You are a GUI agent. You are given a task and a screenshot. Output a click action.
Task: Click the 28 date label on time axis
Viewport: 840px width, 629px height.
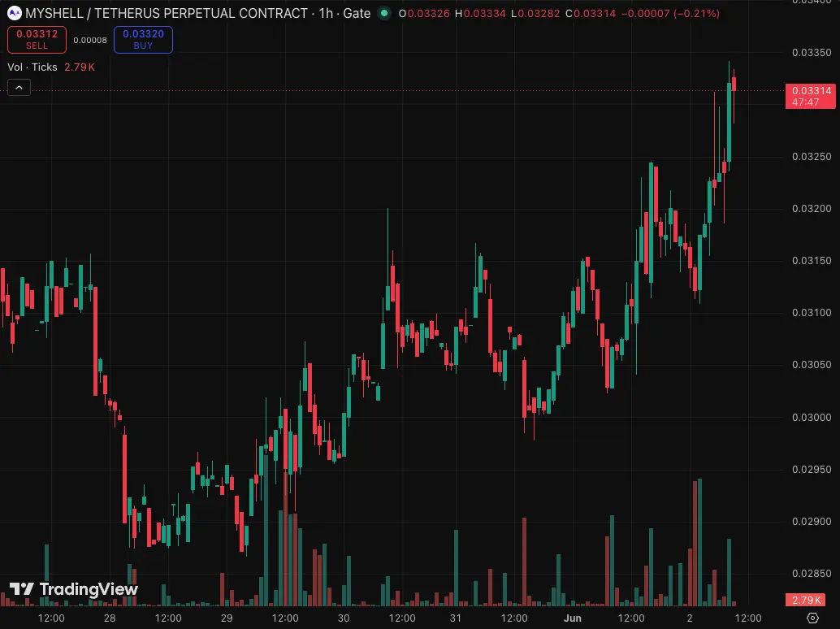pyautogui.click(x=110, y=618)
